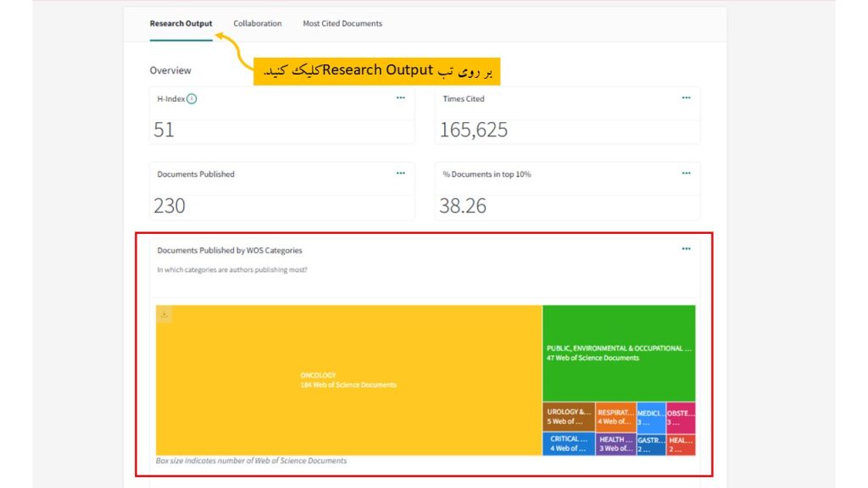Select the pink Obstetrics treemap tile
The height and width of the screenshot is (488, 868).
point(681,416)
